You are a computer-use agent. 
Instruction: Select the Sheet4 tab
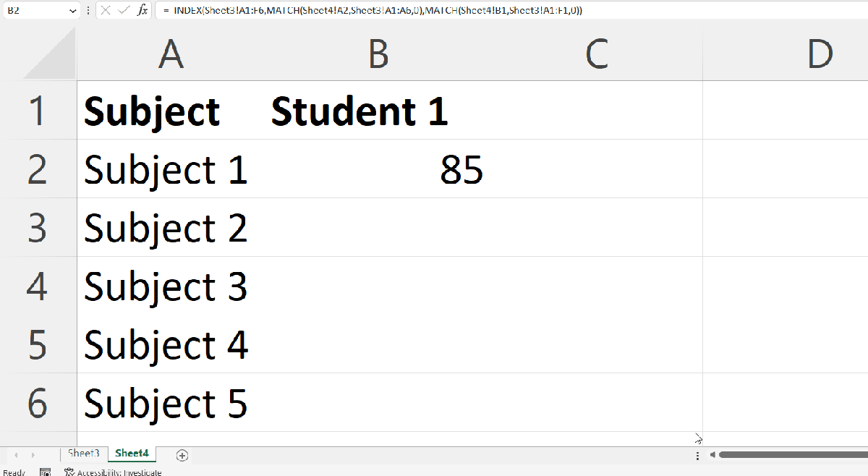click(x=132, y=454)
